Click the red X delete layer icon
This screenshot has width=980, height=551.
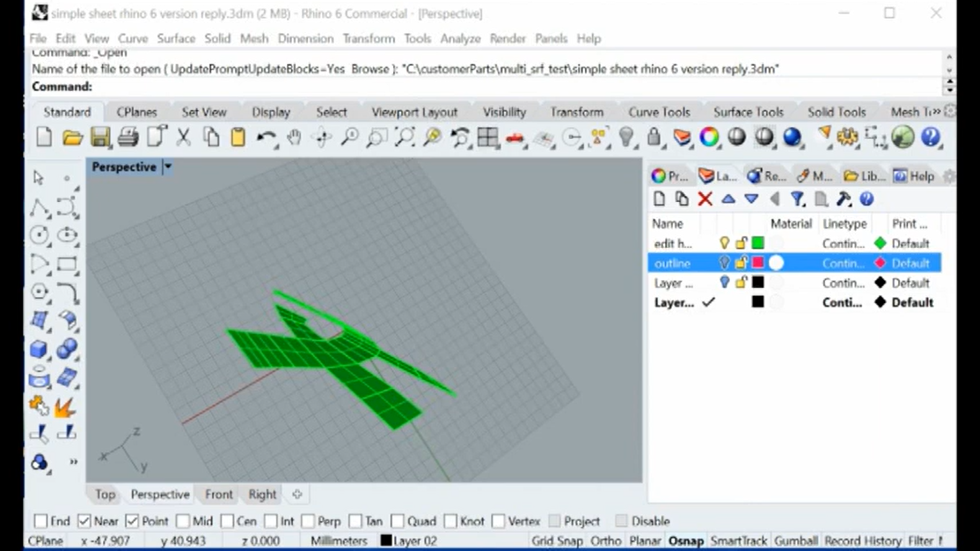pos(705,199)
